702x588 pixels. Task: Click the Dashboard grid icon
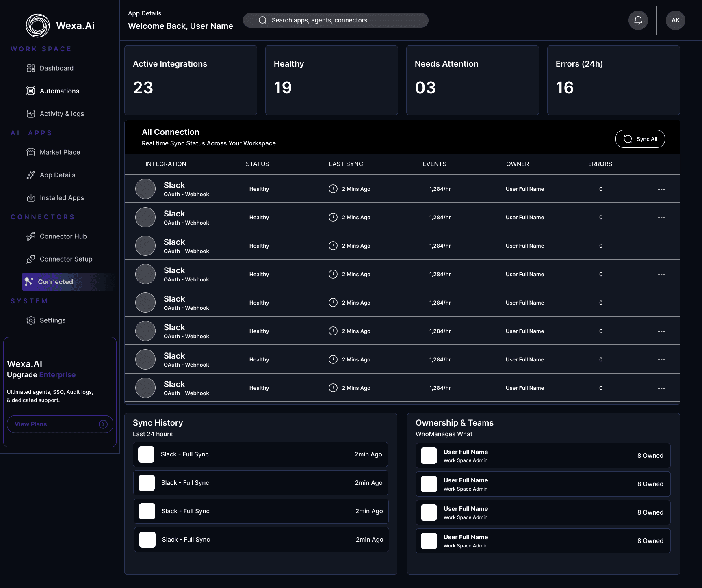pyautogui.click(x=31, y=68)
